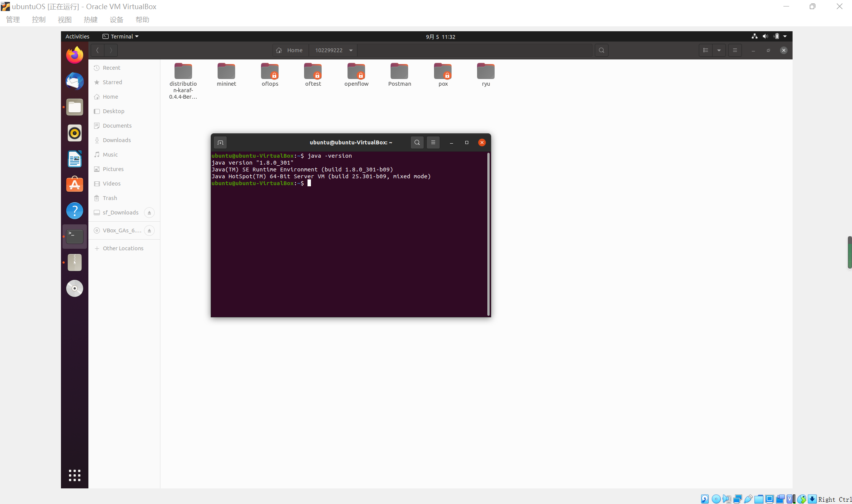
Task: Eject the VBox_GAs disc
Action: pos(149,230)
